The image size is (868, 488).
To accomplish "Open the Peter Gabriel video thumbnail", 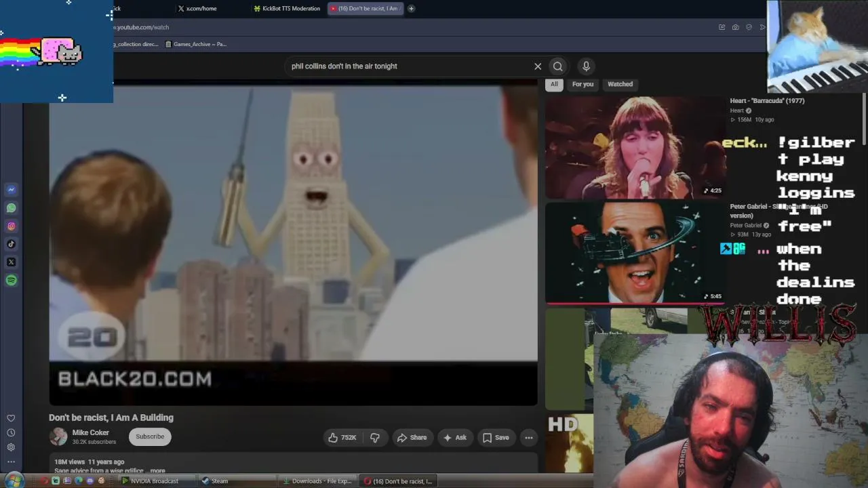I will [x=635, y=253].
